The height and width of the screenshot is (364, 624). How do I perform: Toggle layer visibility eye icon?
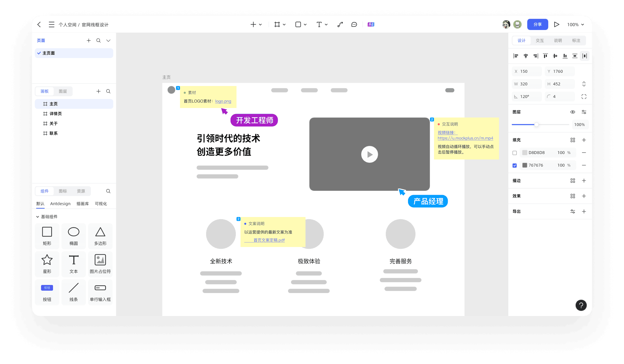pyautogui.click(x=572, y=112)
